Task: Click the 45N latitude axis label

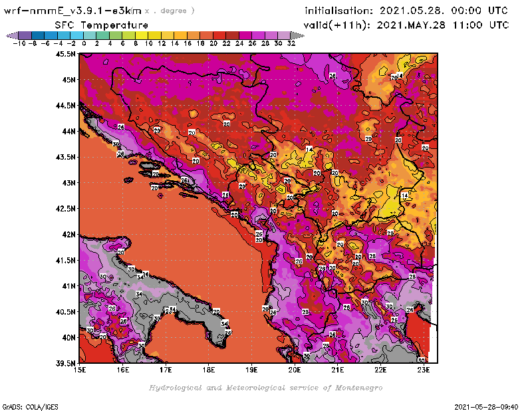Action: [68, 80]
